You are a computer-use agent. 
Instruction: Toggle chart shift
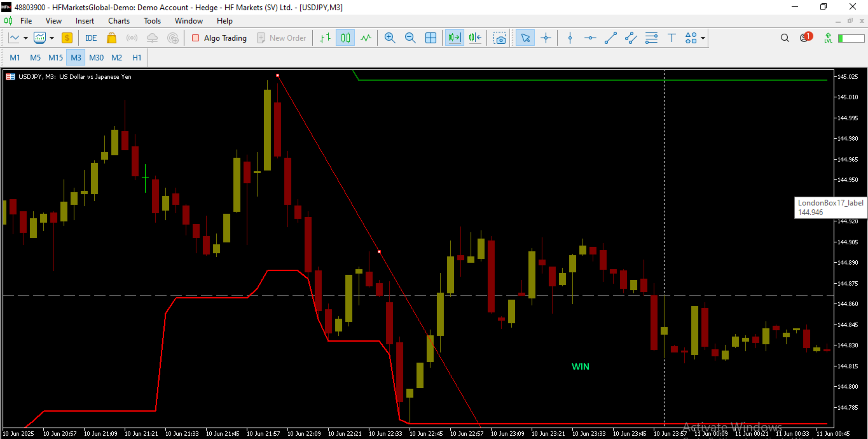tap(474, 38)
